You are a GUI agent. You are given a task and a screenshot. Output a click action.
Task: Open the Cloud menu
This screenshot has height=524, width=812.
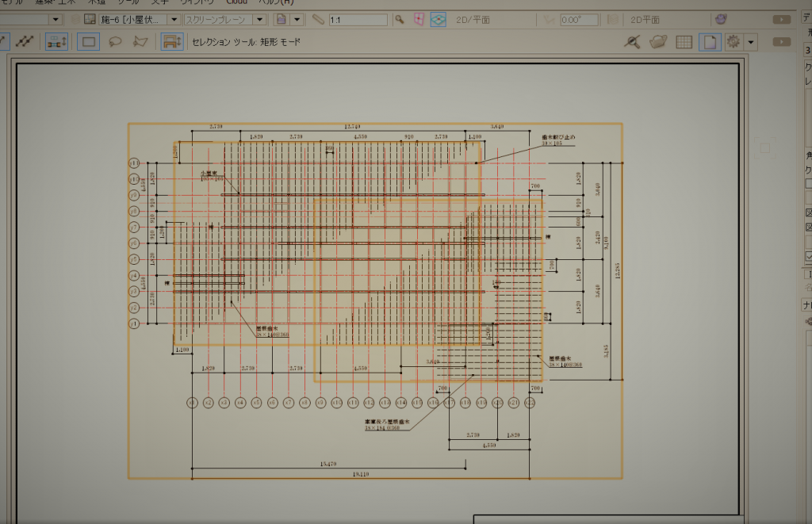236,2
